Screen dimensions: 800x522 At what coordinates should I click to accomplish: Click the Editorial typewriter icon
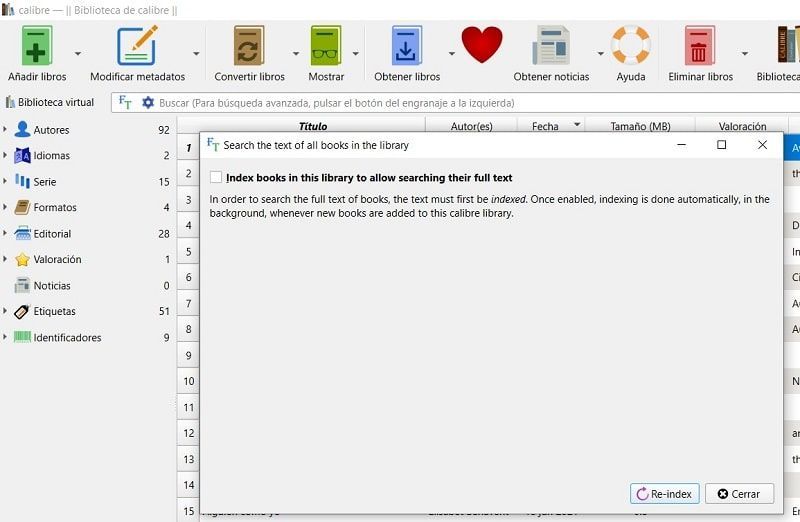(x=22, y=233)
